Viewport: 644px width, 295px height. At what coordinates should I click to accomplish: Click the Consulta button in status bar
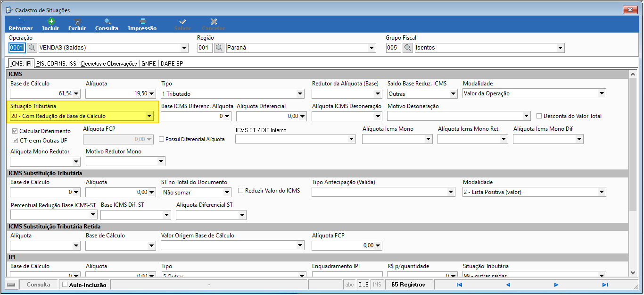pos(39,285)
